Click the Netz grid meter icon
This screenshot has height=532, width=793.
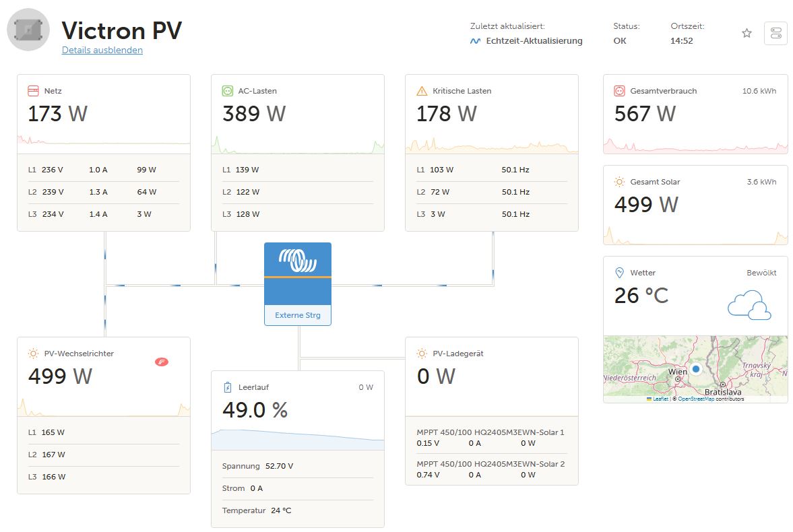click(33, 91)
